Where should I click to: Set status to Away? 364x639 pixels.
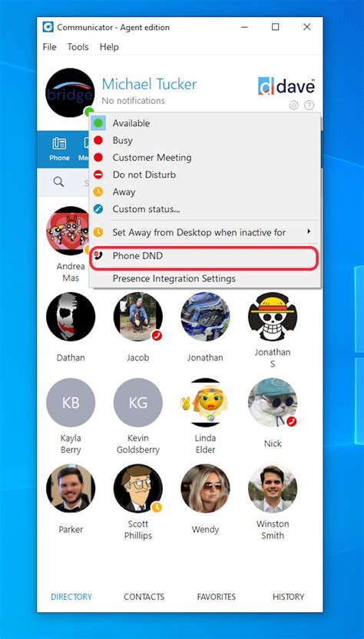[x=205, y=192]
